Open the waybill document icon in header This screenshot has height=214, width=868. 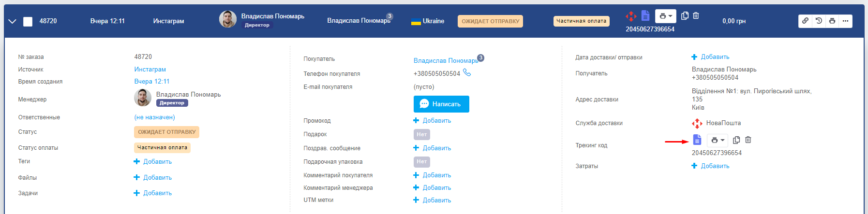coord(645,16)
